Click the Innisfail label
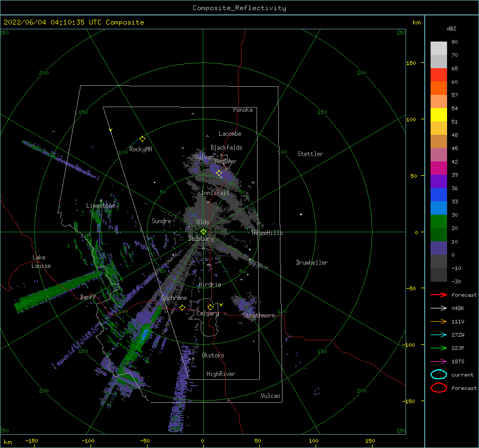Screen dimensions: 479x448 coord(215,193)
